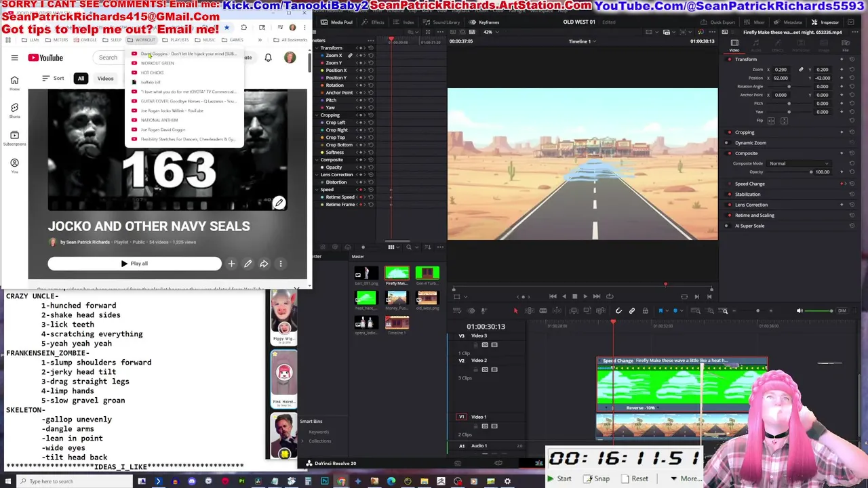Open the Photoshop icon in the taskbar

click(x=325, y=481)
